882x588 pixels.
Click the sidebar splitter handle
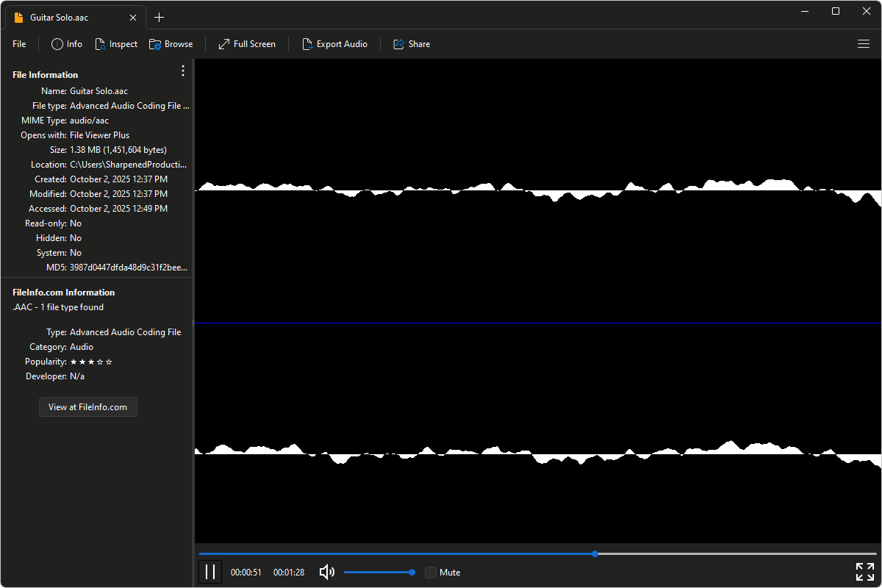[193, 323]
